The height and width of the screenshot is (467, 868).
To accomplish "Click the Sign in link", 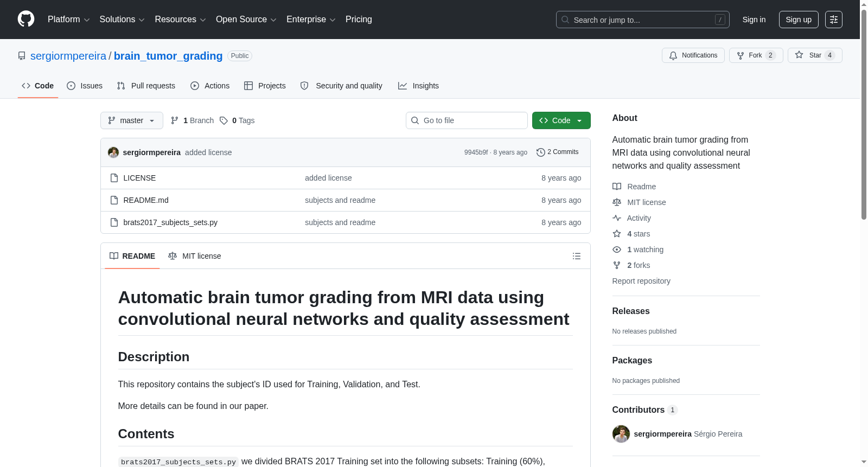I will 754,20.
